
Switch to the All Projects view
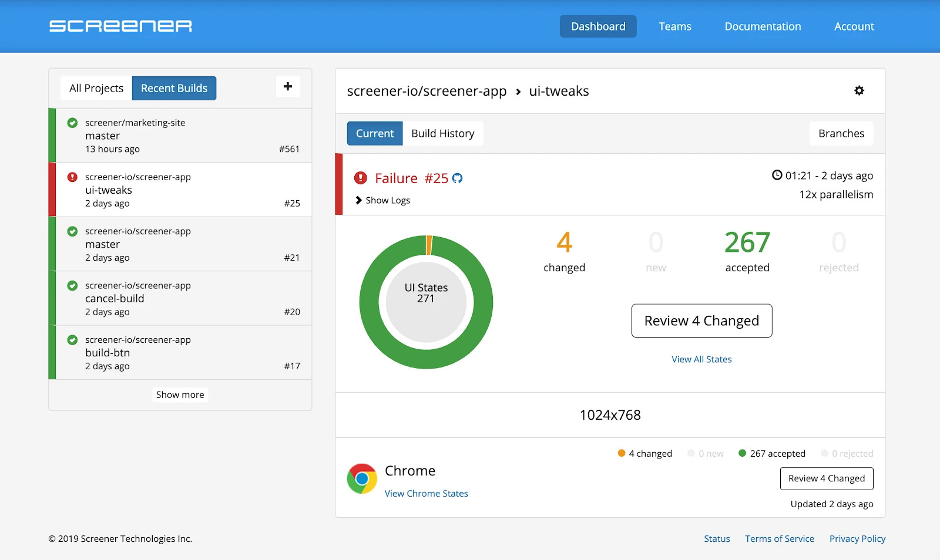click(x=95, y=87)
